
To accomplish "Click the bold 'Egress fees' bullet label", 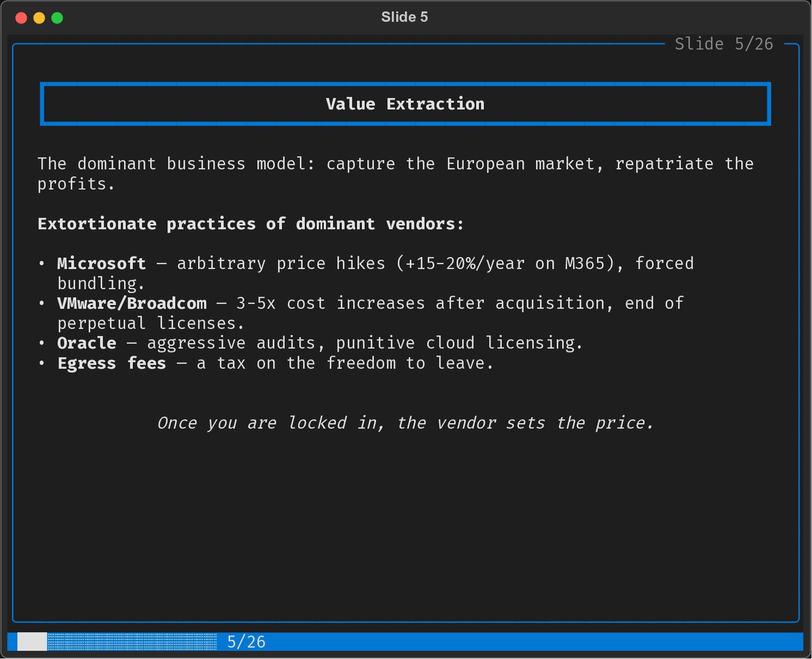I will (x=112, y=363).
